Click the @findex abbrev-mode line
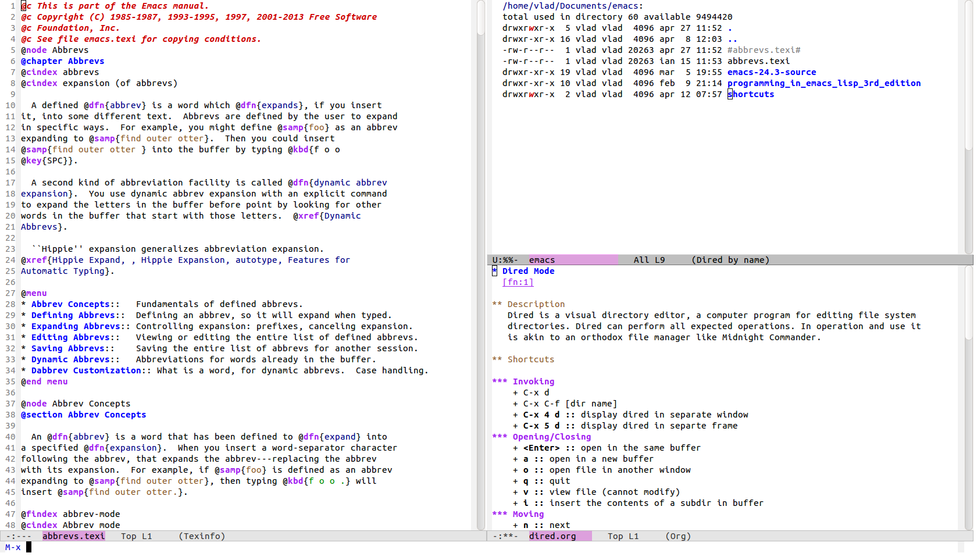 70,514
